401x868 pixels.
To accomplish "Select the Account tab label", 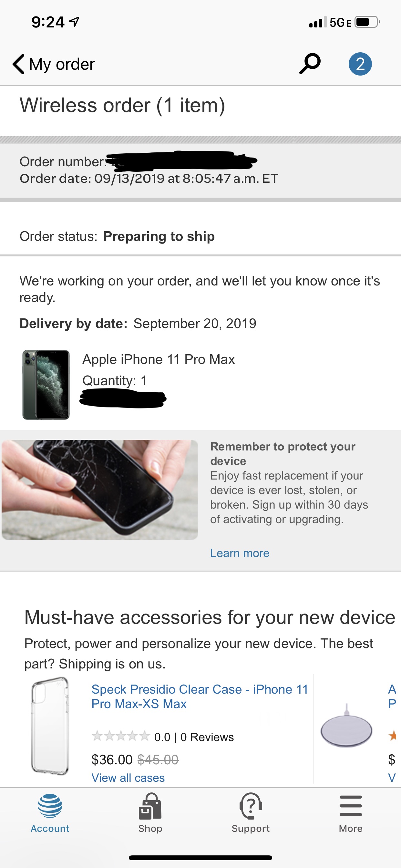I will (50, 828).
